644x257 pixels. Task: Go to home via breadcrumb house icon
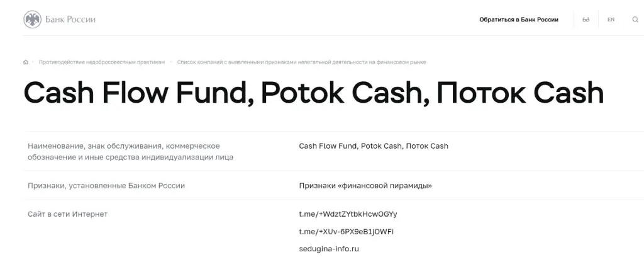click(x=26, y=62)
